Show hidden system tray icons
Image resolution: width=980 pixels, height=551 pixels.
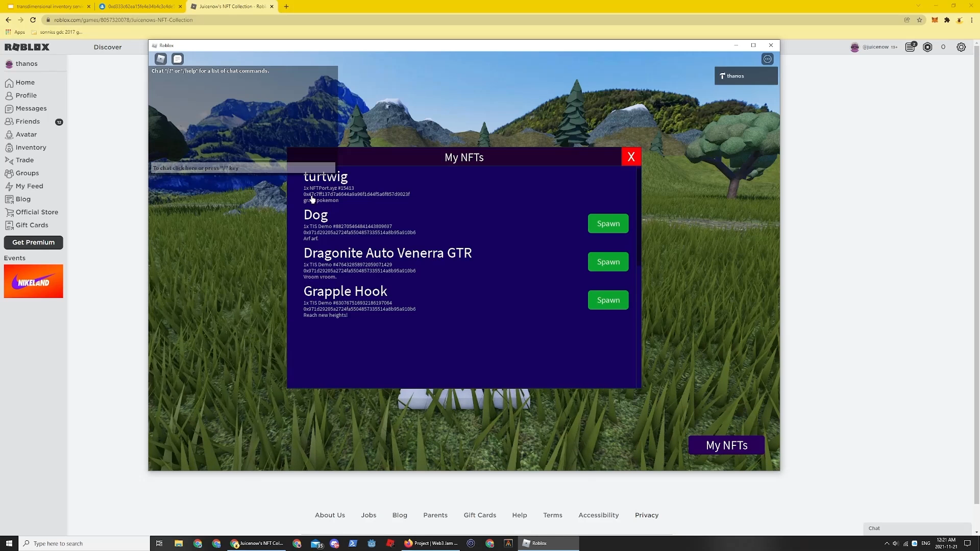(887, 543)
